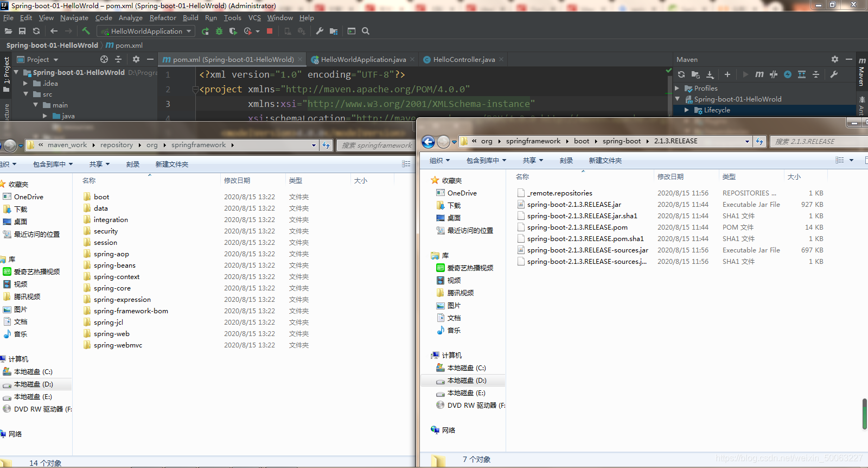Open Project panel gear settings
Viewport: 868px width, 468px height.
tap(136, 59)
